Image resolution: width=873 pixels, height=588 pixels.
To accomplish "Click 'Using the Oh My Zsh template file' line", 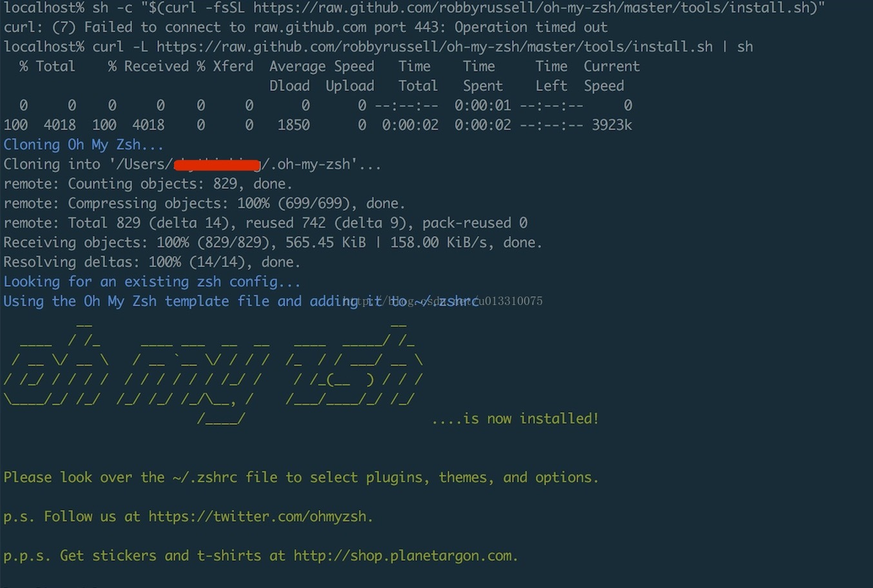I will tap(241, 302).
